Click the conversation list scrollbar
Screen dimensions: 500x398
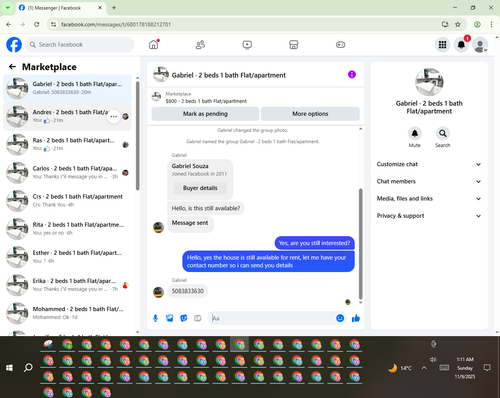point(137,136)
